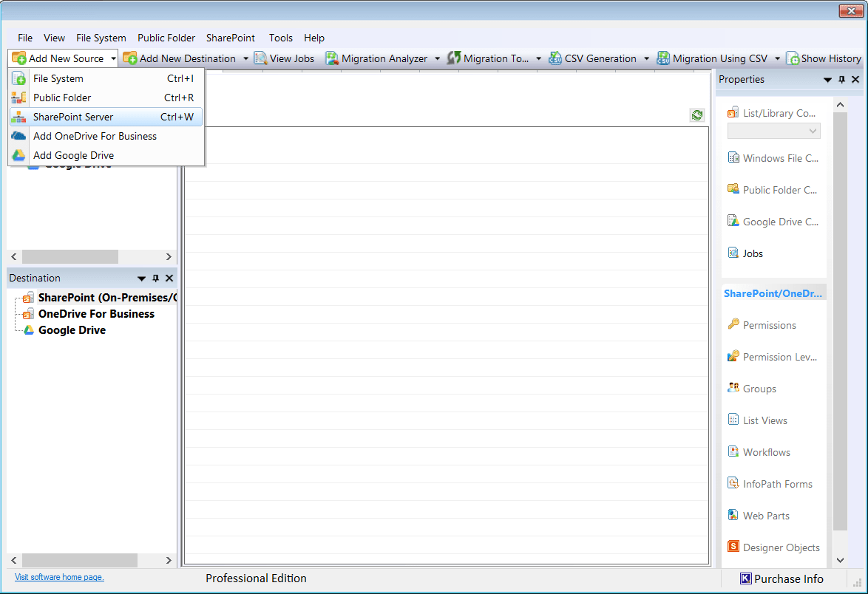Image resolution: width=868 pixels, height=594 pixels.
Task: Expand the Migration To dropdown arrow
Action: coord(539,58)
